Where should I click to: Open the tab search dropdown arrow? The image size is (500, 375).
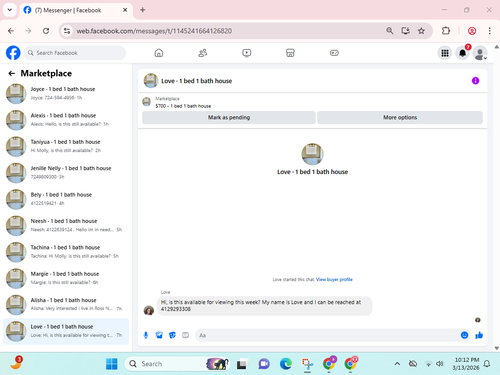10,10
